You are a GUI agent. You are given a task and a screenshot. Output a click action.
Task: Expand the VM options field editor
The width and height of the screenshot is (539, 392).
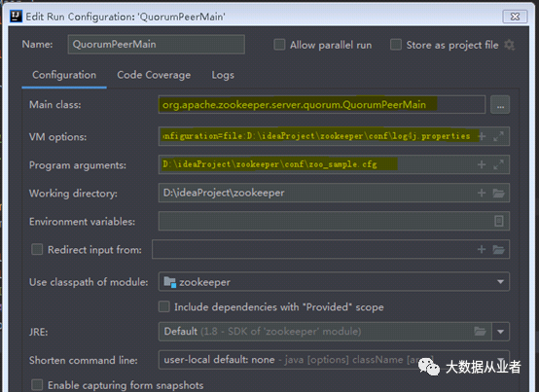pyautogui.click(x=498, y=136)
